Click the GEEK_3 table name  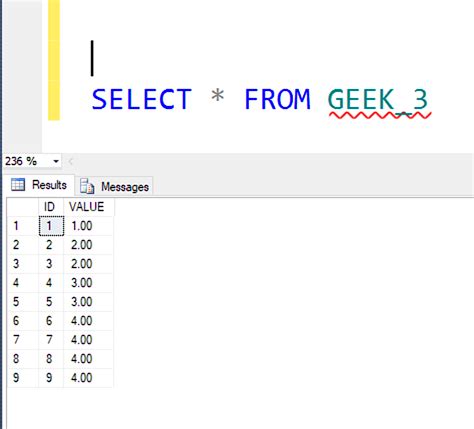coord(378,100)
